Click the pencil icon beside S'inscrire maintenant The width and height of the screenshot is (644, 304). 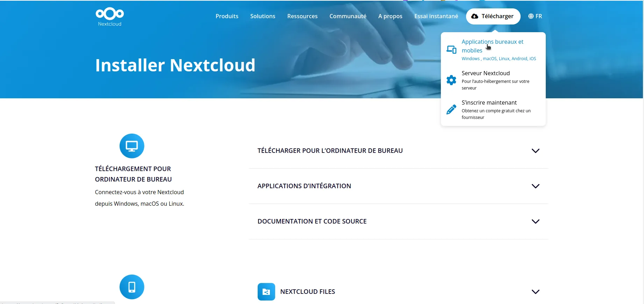point(451,109)
